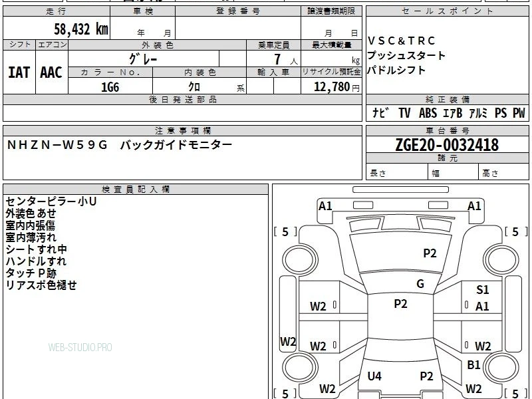The image size is (532, 399).
Task: Click the B1 mark on the diagram
Action: coord(473,364)
